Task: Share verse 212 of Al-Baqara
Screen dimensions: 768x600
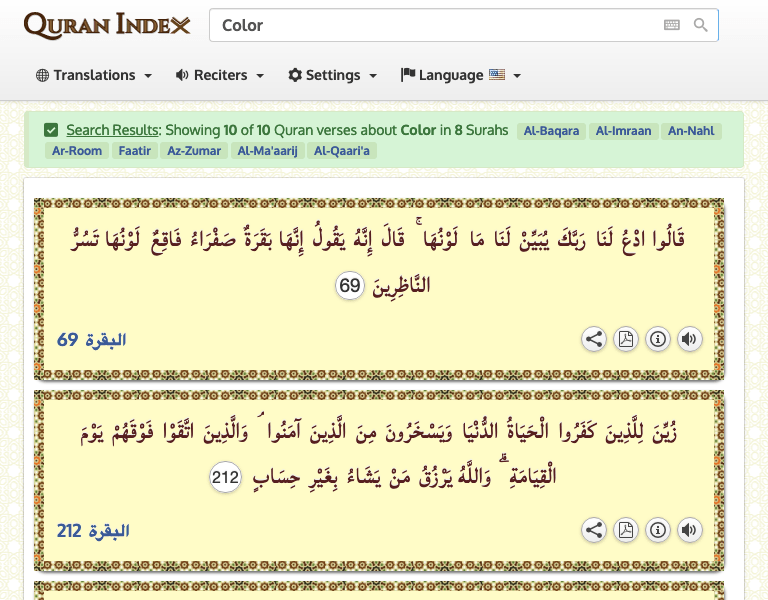Action: (594, 530)
